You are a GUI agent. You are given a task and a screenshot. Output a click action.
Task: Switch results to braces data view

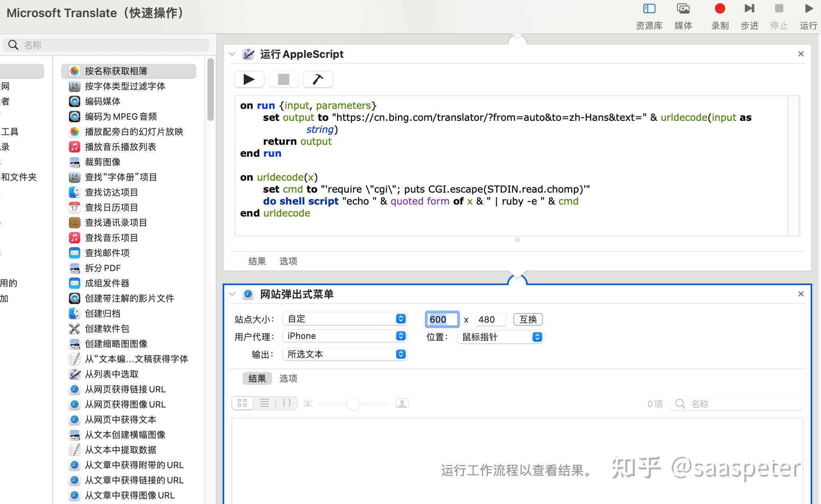coord(286,403)
